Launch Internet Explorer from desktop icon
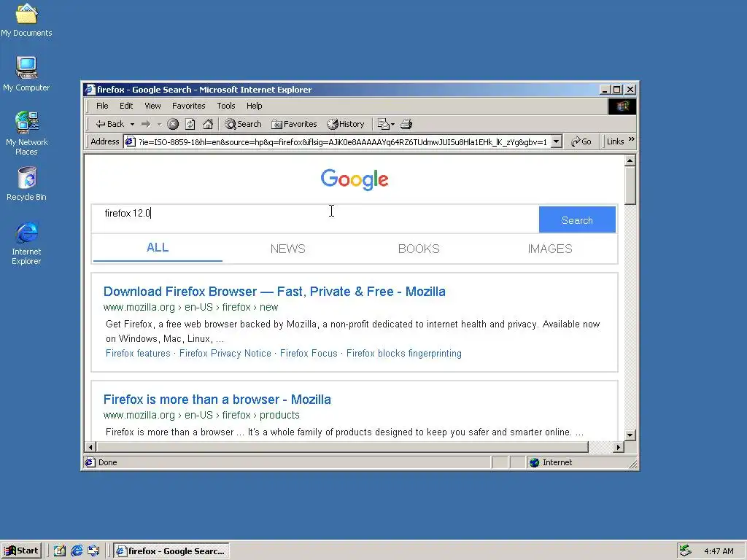 [26, 243]
